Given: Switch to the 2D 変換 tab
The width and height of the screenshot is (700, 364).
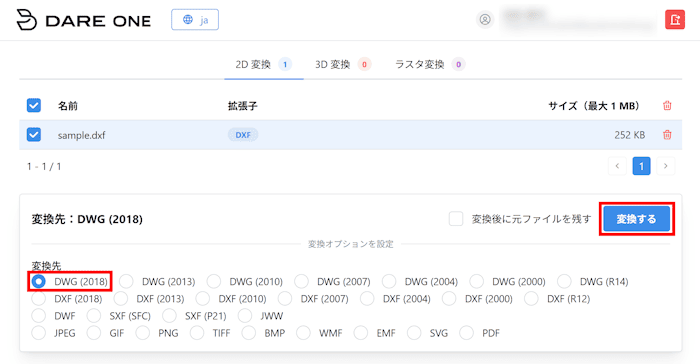Looking at the screenshot, I should click(x=263, y=64).
